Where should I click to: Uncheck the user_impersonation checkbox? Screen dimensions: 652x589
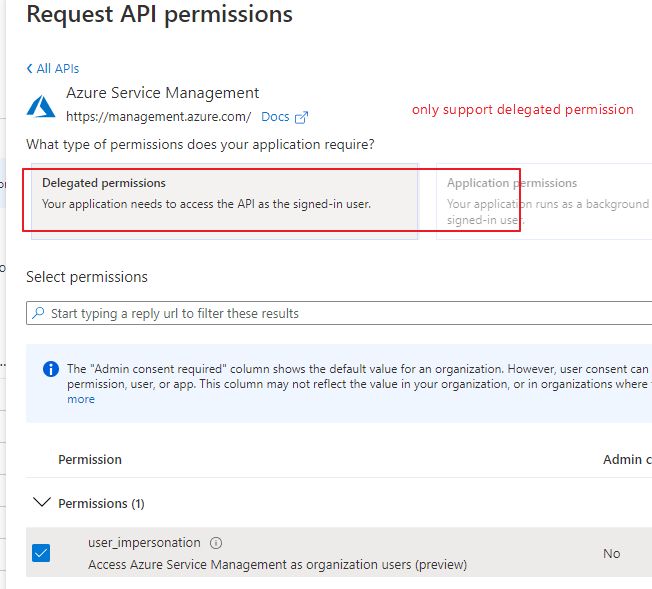coord(41,553)
